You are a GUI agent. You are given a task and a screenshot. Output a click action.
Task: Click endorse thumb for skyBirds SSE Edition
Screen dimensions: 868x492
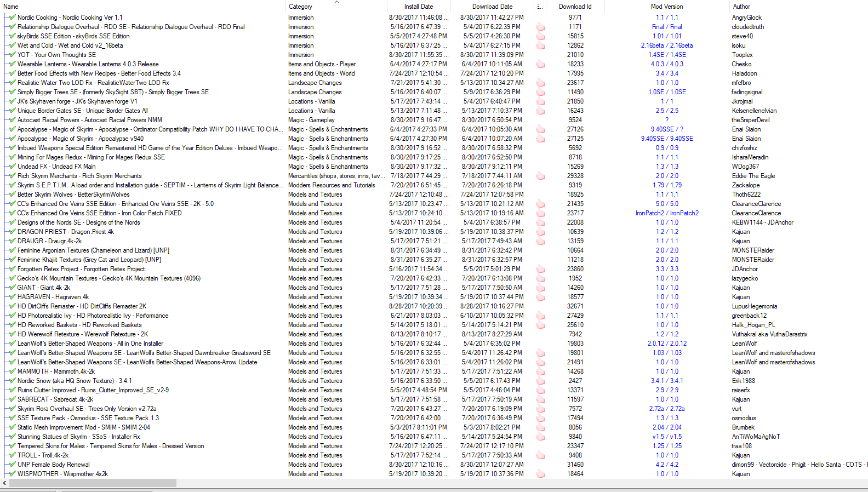pos(540,36)
